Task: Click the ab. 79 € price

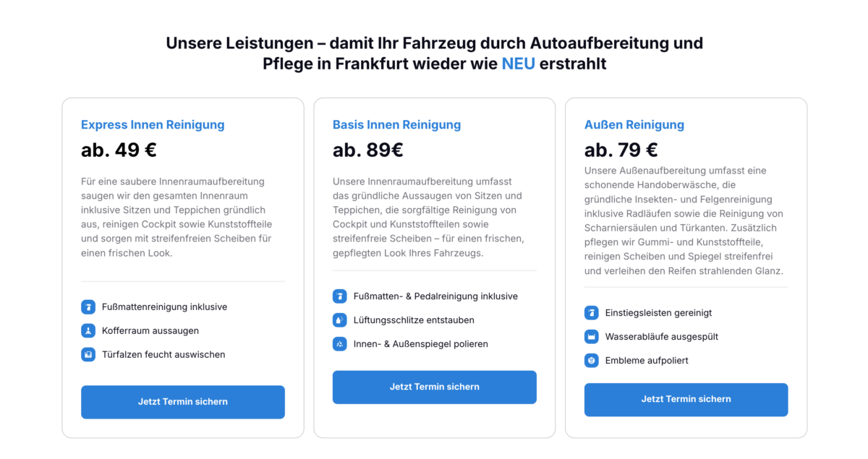Action: pos(621,150)
